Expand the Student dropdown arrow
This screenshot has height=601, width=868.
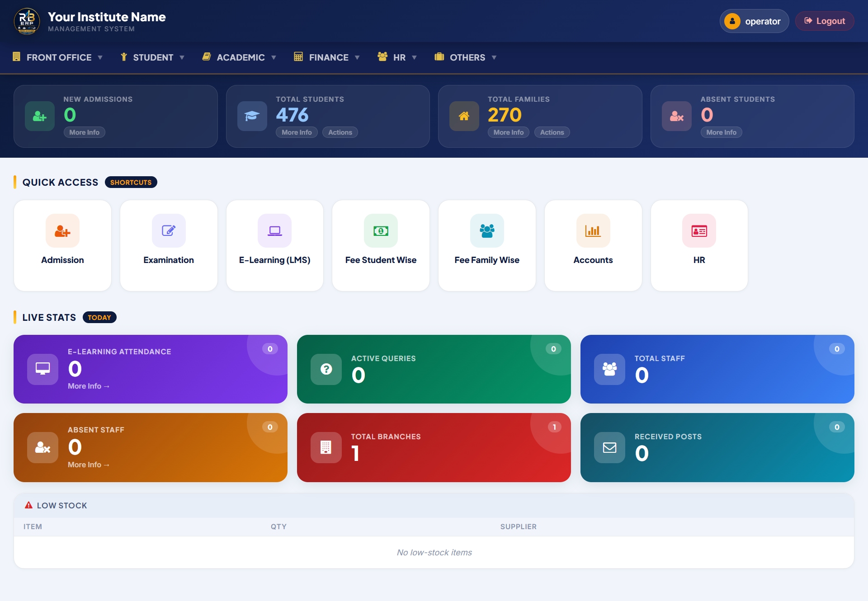[182, 57]
